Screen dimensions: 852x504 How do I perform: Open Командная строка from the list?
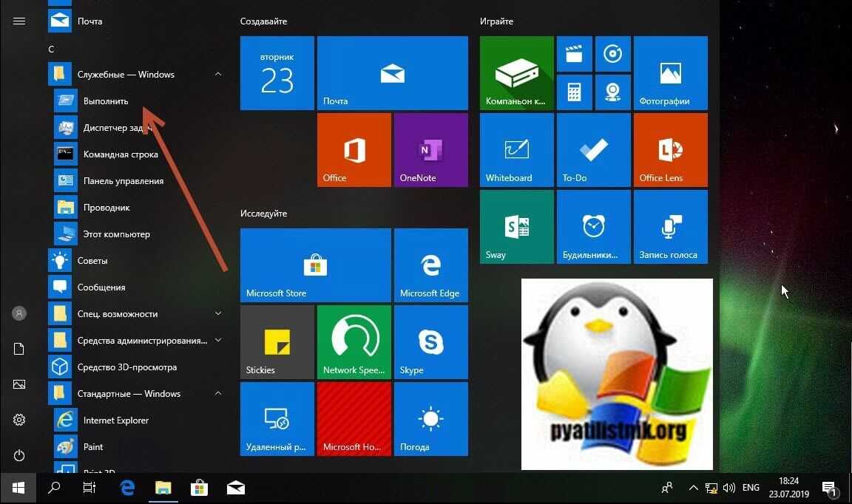click(x=121, y=154)
